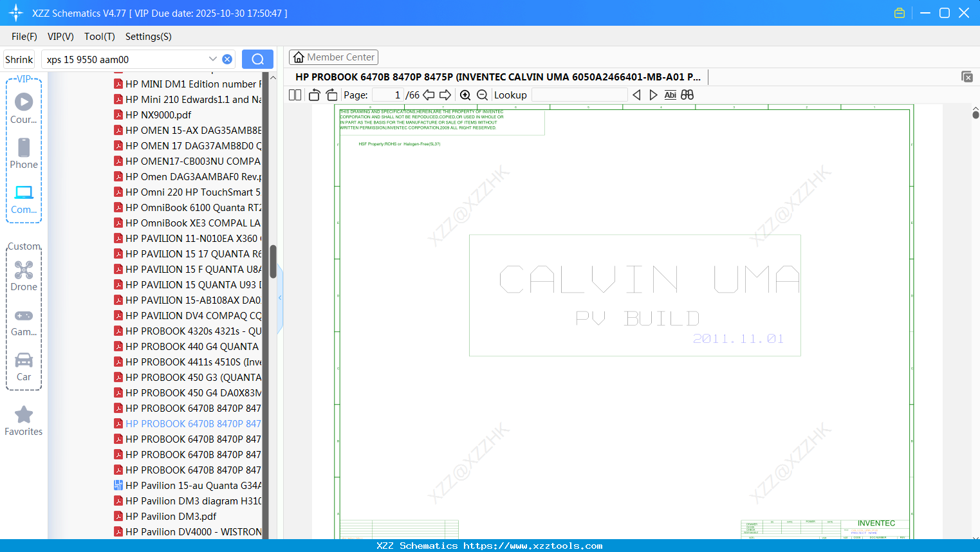Image resolution: width=980 pixels, height=552 pixels.
Task: Open the Phone category
Action: click(24, 153)
